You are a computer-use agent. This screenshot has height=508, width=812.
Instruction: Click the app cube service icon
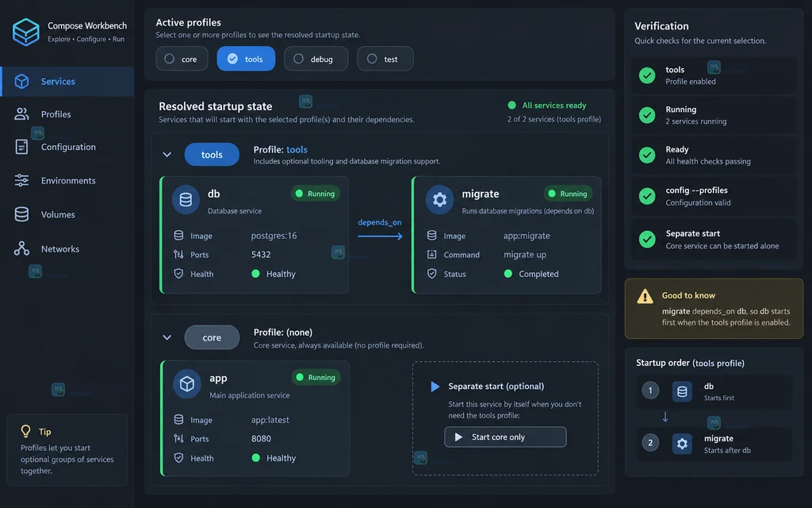click(186, 383)
